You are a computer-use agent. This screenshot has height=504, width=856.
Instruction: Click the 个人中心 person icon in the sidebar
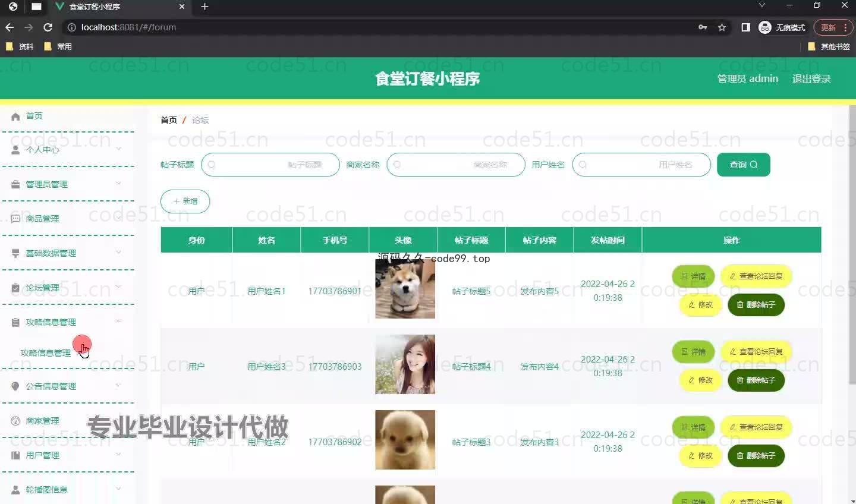tap(15, 150)
